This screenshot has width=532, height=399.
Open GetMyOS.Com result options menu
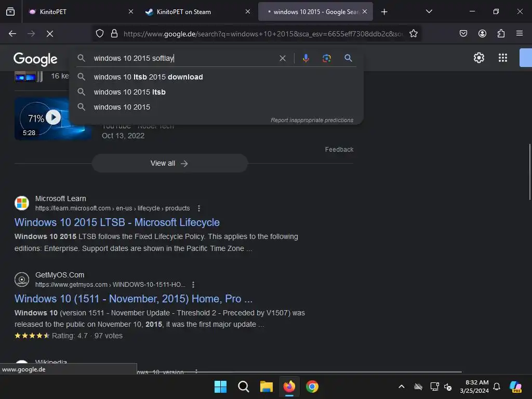click(193, 285)
